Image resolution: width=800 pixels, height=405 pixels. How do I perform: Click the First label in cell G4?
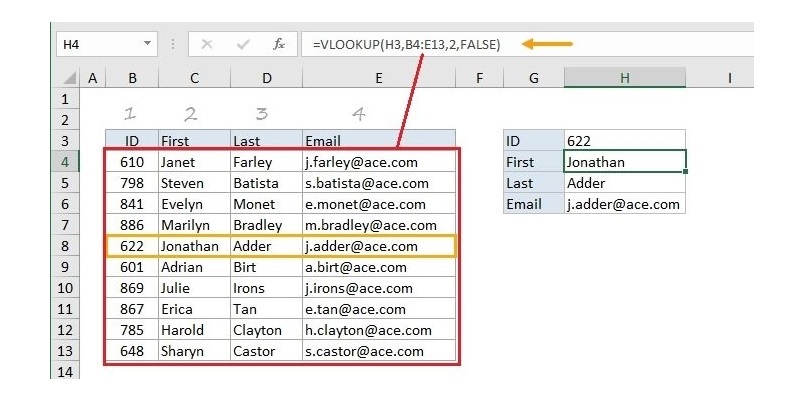tap(534, 162)
